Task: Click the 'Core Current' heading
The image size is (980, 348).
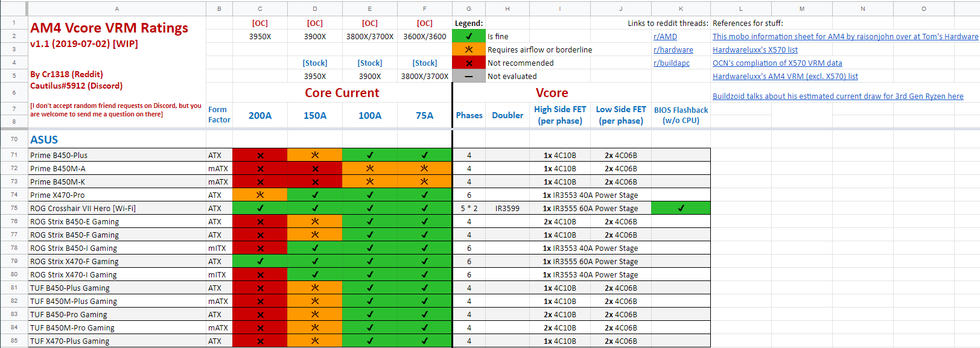Action: [x=342, y=93]
